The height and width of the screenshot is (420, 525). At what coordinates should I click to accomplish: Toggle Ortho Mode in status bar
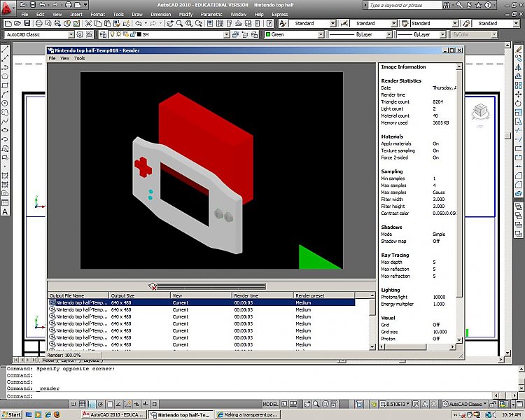pos(92,404)
